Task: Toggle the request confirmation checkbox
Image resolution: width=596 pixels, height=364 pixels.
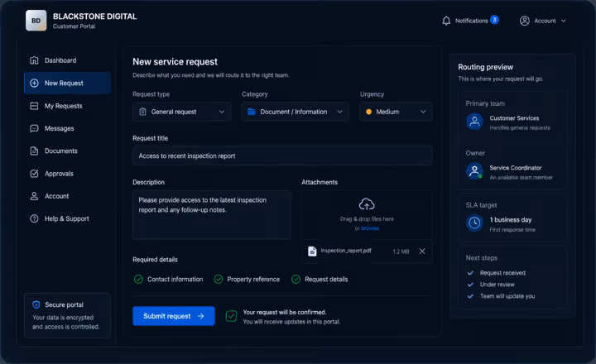Action: [231, 316]
